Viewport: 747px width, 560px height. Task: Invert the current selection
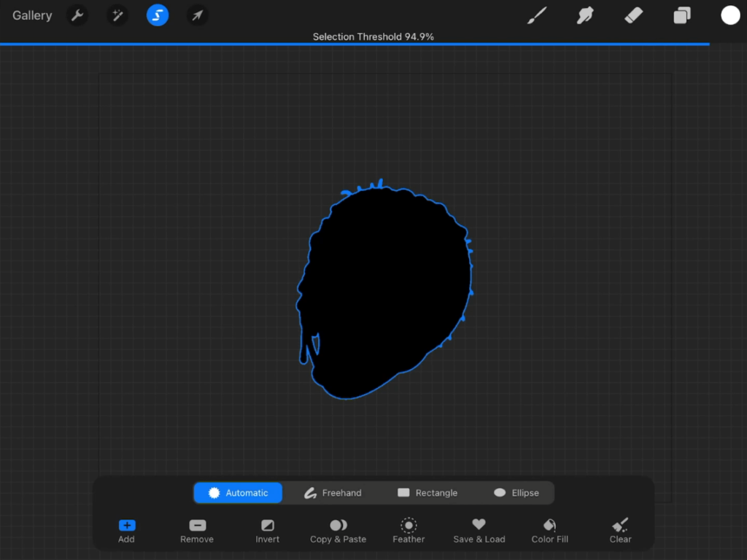coord(267,529)
